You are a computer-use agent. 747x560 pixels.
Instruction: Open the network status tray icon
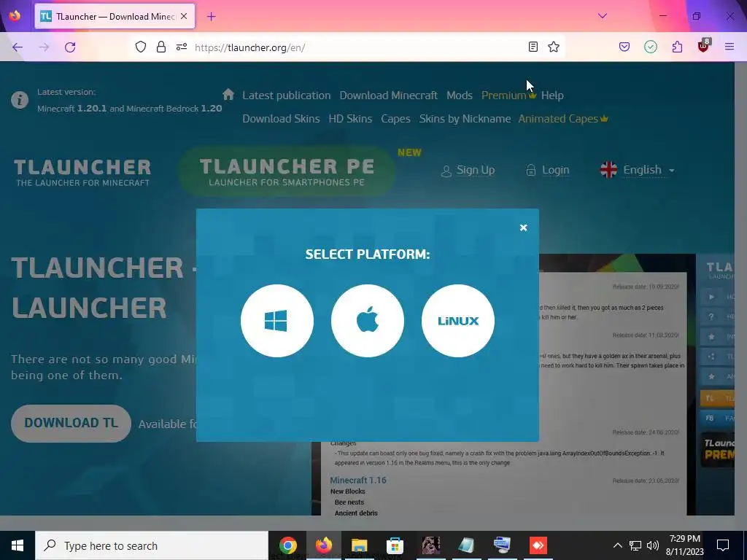point(635,545)
